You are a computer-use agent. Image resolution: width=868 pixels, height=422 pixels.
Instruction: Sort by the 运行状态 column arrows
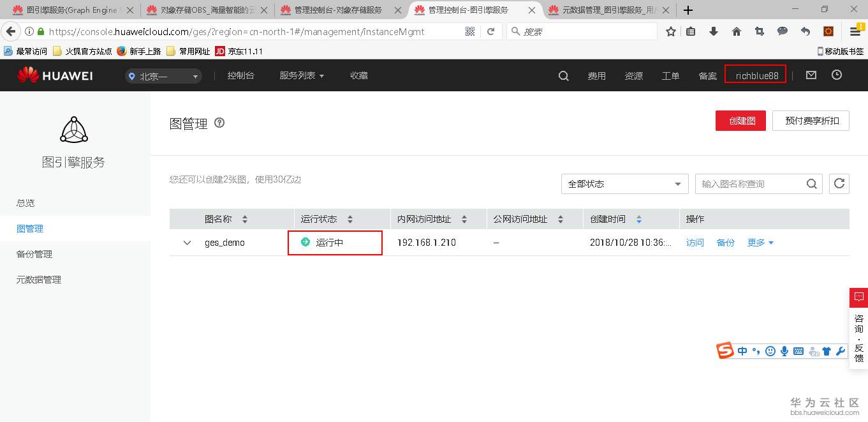[349, 219]
